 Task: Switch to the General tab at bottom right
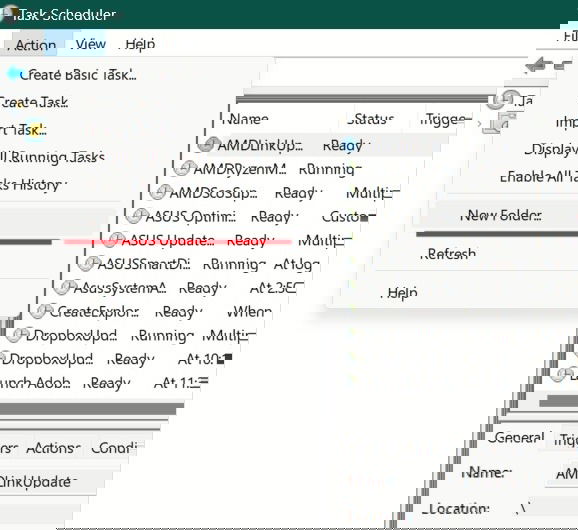pyautogui.click(x=516, y=438)
